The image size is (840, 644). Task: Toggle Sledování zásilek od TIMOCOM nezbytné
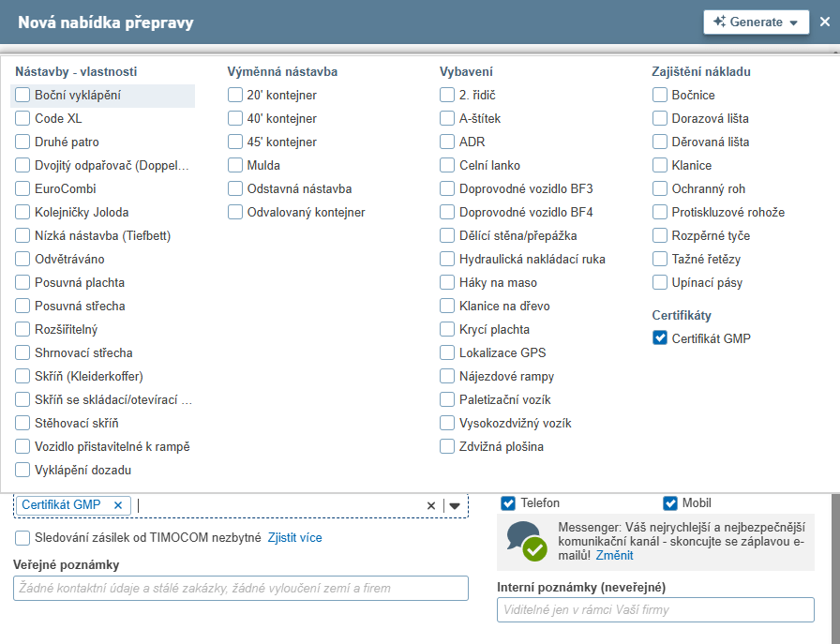[22, 538]
